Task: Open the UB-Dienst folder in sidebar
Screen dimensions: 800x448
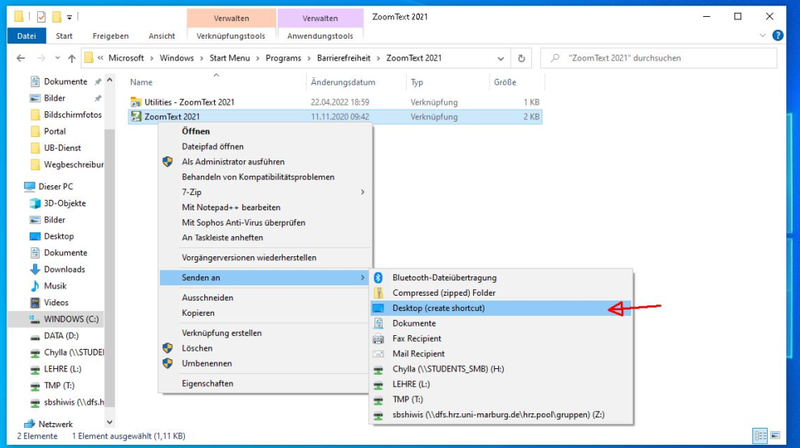Action: coord(62,148)
